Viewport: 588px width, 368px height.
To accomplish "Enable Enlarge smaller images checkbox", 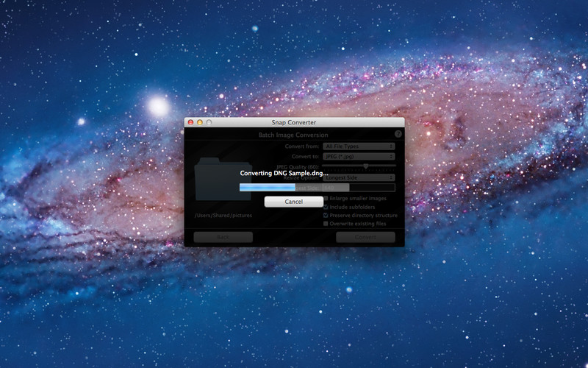I will pyautogui.click(x=326, y=199).
